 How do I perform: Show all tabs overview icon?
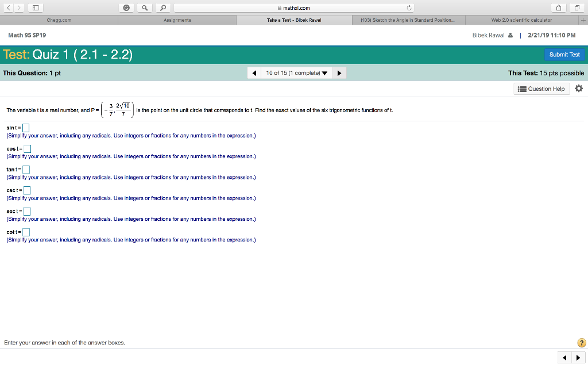577,7
